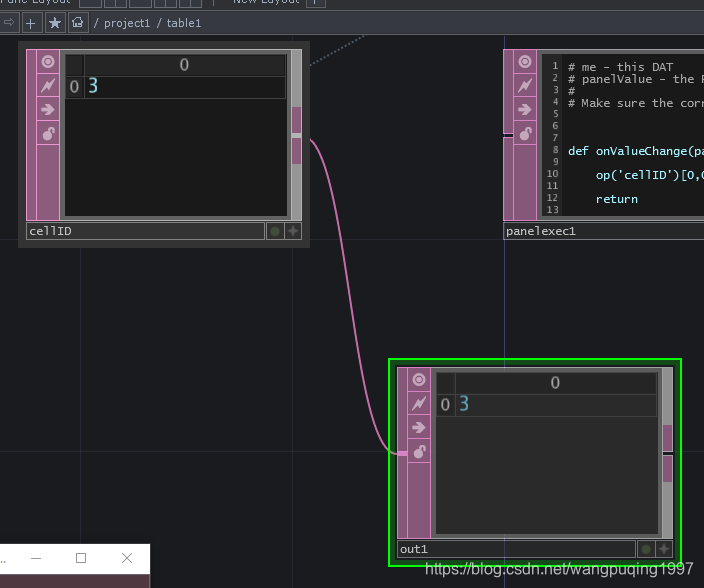
Task: Click column header 0 in out1 table
Action: click(x=556, y=383)
